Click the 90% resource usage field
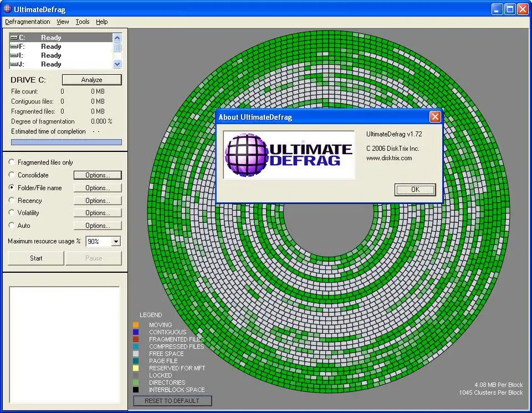Screen dimensions: 532x413 coord(99,241)
